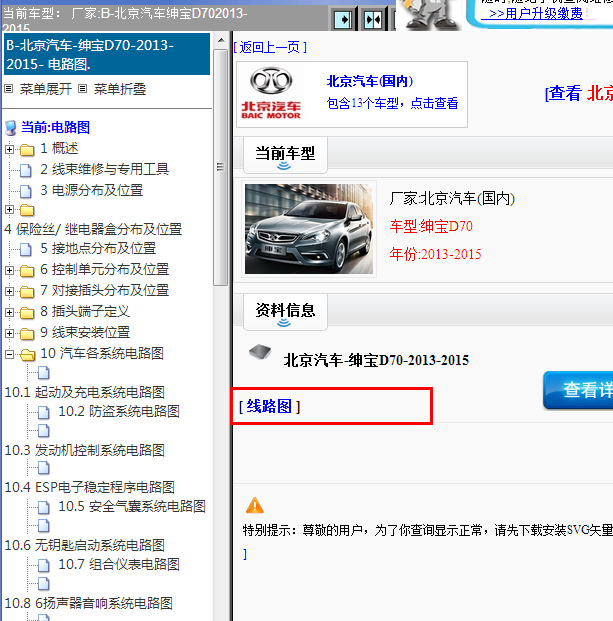
Task: Click the blue 查看详 button
Action: 578,390
